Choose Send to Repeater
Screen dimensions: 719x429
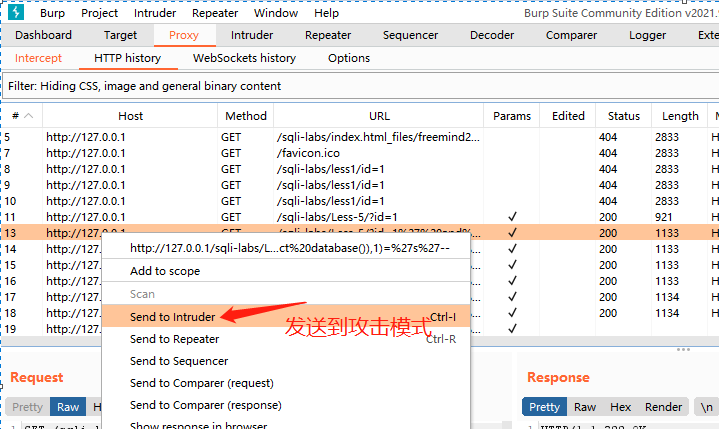click(286, 339)
